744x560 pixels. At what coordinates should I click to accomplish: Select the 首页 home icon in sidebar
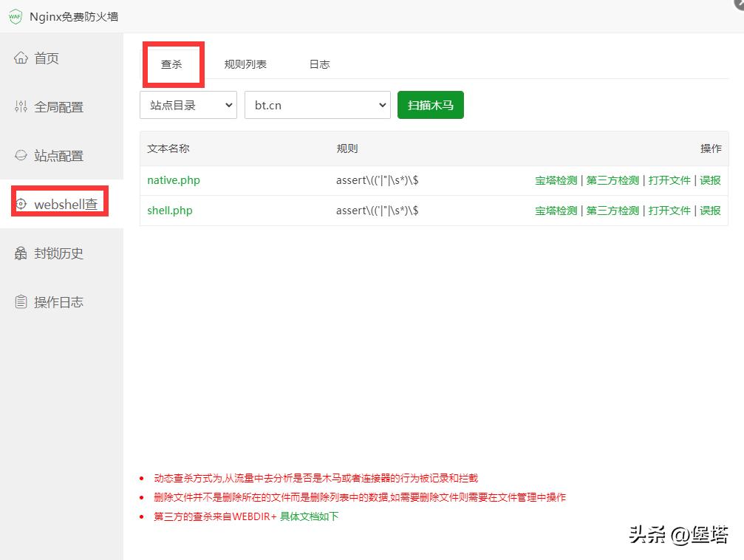click(x=21, y=58)
